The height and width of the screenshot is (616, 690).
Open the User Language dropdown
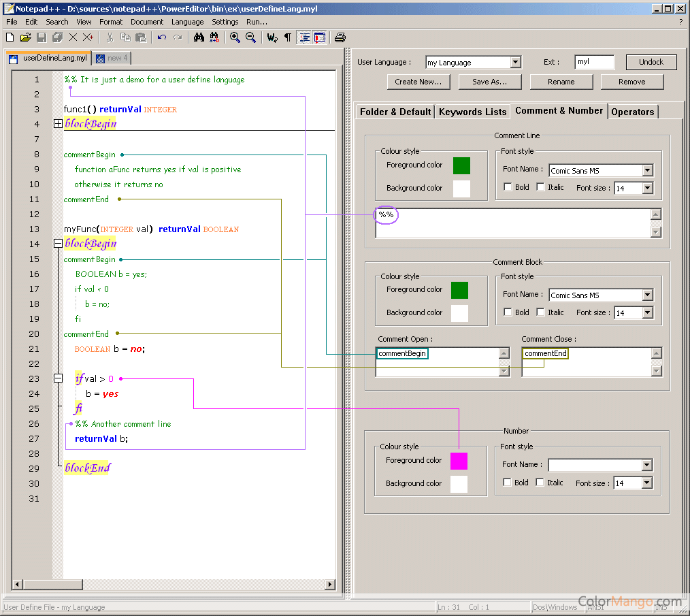515,63
